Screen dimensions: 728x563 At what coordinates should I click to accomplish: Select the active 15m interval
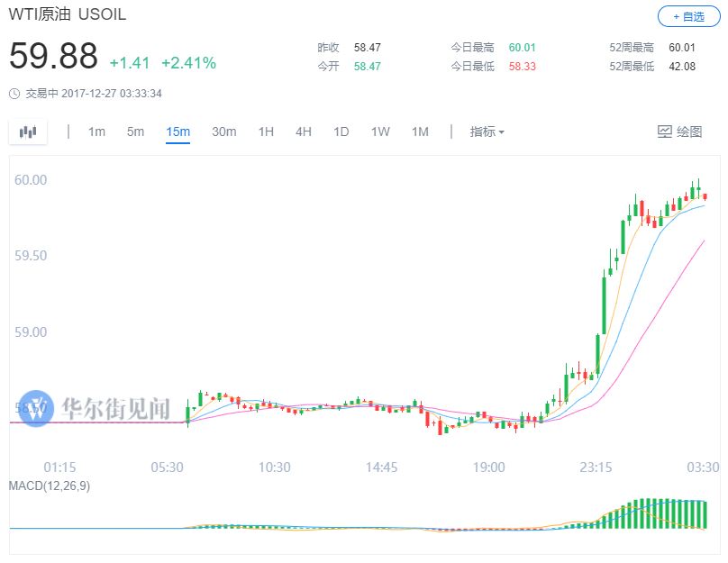point(177,132)
